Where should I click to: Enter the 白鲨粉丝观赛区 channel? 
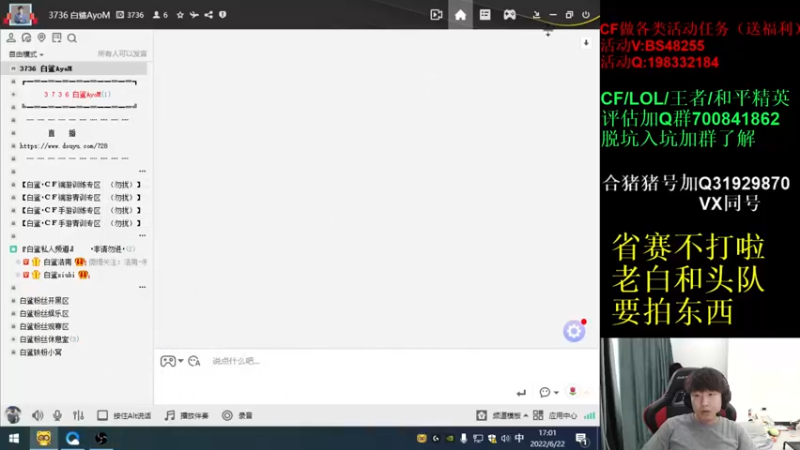[44, 327]
